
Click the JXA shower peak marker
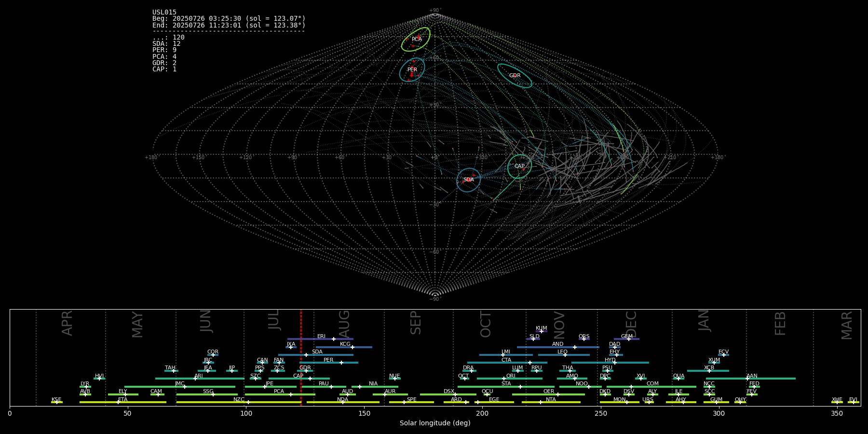pos(290,347)
